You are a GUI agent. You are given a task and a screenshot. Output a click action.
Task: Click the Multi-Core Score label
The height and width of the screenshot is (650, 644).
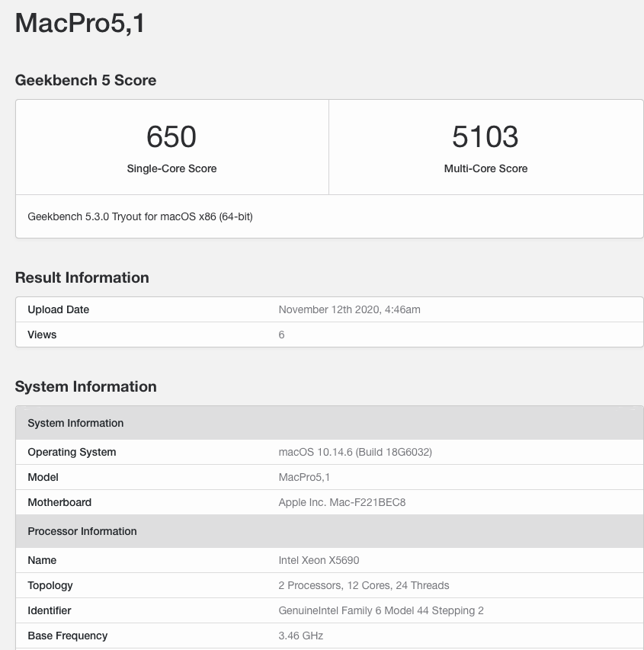coord(485,168)
